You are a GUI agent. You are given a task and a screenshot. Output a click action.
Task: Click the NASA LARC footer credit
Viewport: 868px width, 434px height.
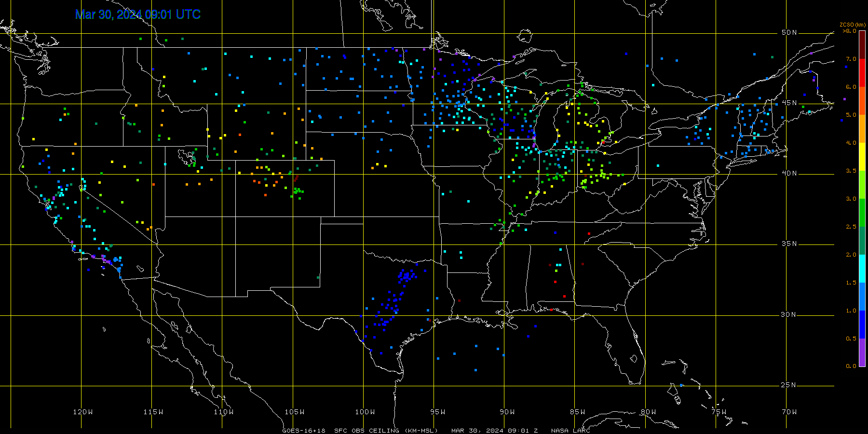click(x=570, y=430)
